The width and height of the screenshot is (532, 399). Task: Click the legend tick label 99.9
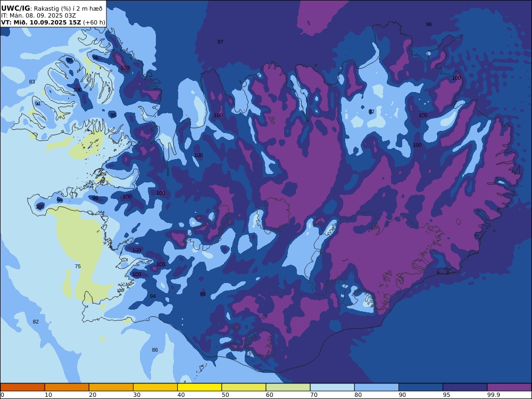493,395
